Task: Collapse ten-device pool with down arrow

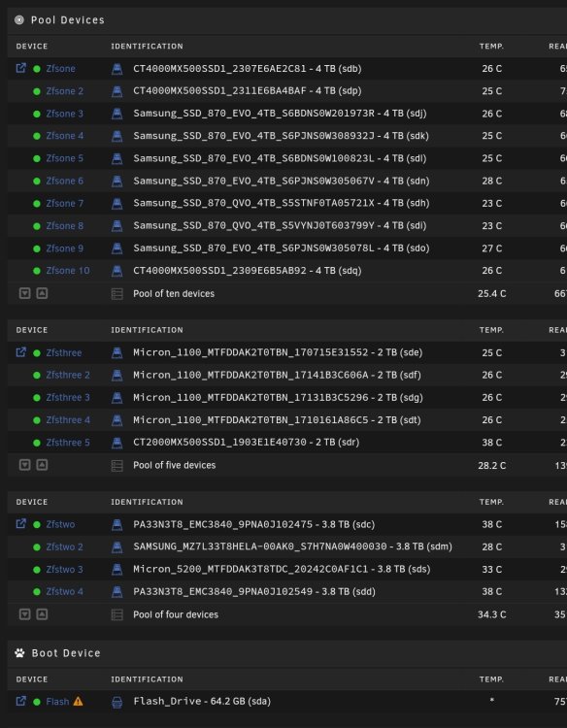Action: click(24, 293)
